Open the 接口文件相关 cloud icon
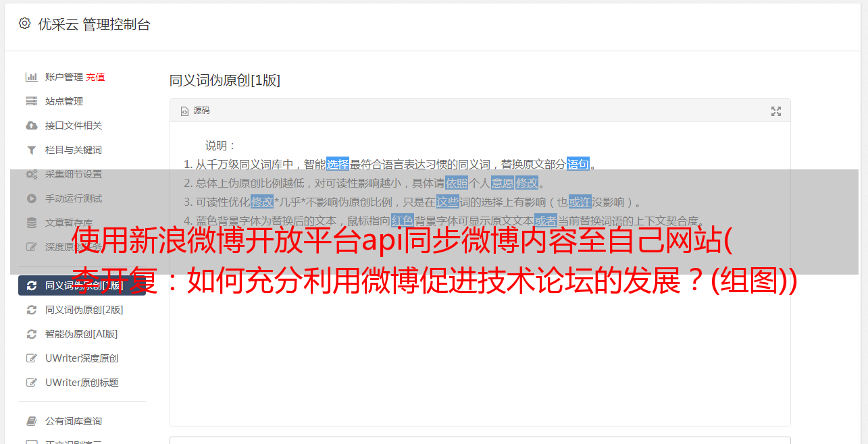This screenshot has width=868, height=444. pos(31,126)
